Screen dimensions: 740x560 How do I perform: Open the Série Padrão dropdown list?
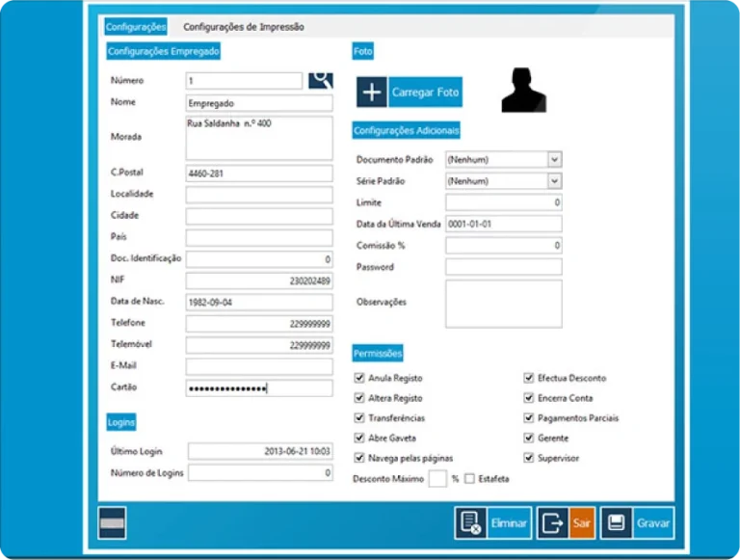pos(554,181)
